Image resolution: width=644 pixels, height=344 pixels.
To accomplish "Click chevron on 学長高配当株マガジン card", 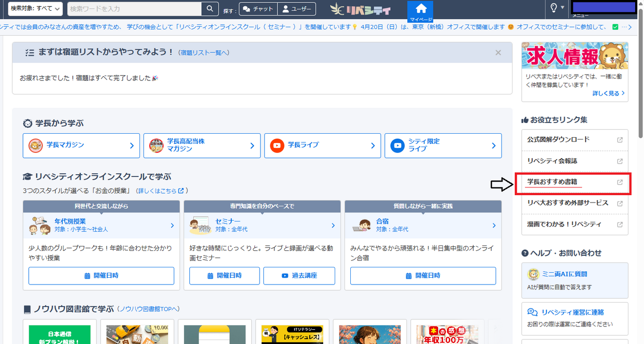I will coord(252,145).
